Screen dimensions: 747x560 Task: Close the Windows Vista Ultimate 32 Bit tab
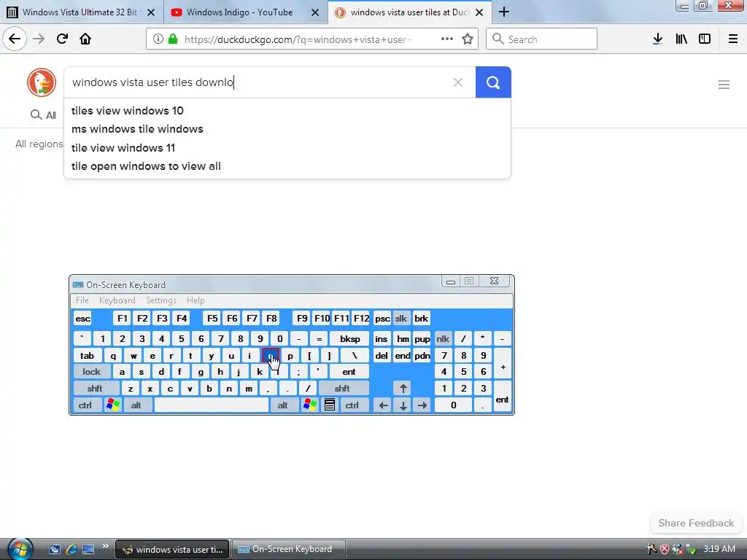(x=151, y=13)
